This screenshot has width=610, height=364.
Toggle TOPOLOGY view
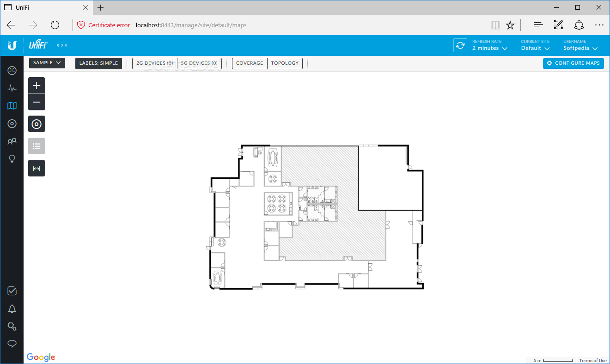(285, 63)
